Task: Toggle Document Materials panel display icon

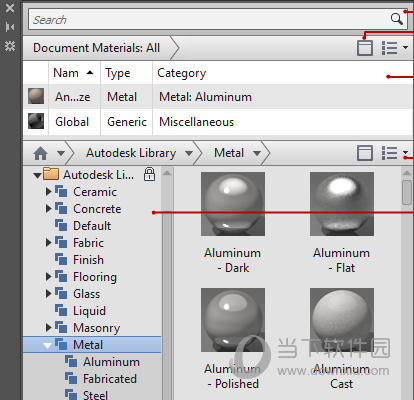Action: click(x=365, y=48)
